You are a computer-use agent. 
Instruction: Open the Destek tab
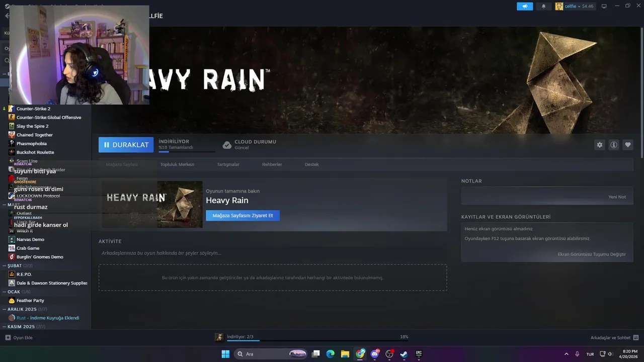coord(311,164)
